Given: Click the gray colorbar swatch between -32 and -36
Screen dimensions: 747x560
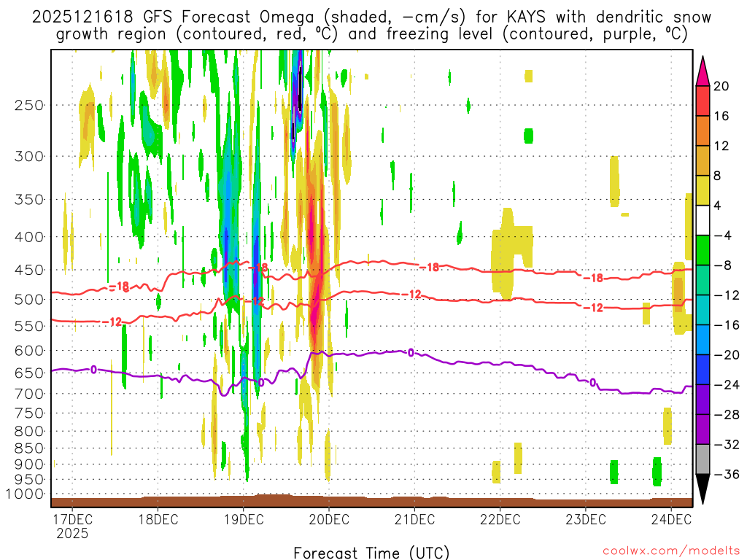Looking at the screenshot, I should (x=703, y=459).
